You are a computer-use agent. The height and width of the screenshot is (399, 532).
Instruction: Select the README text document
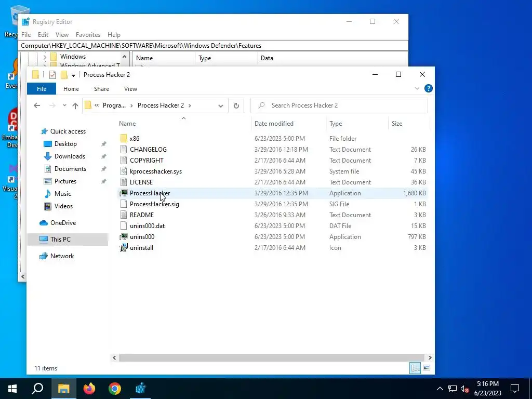(142, 215)
